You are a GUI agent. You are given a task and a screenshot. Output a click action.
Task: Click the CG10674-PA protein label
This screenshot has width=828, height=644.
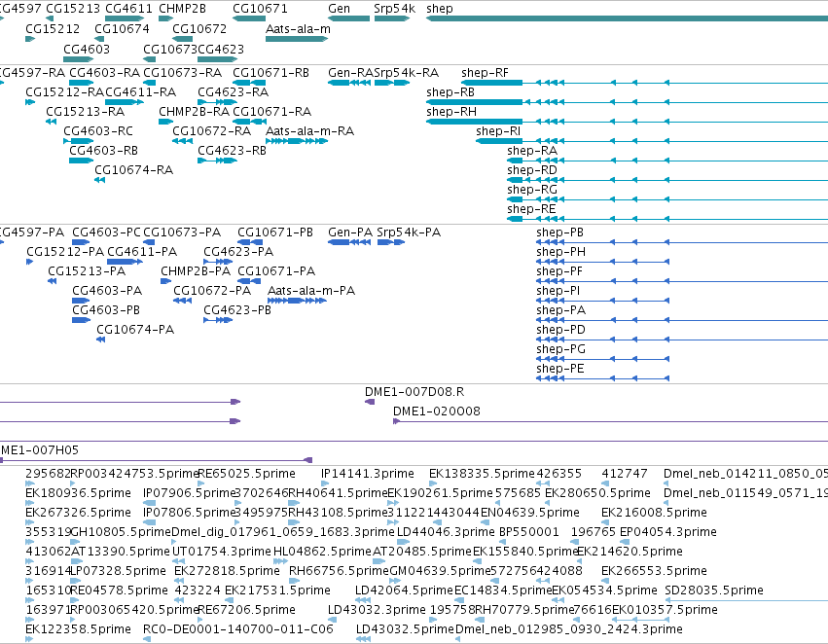pos(135,330)
